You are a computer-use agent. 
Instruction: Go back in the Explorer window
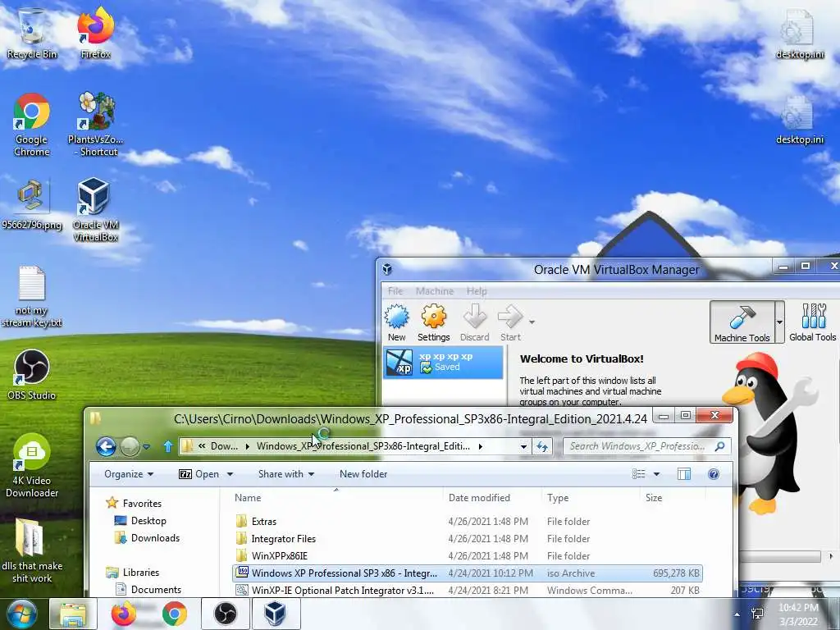coord(106,446)
